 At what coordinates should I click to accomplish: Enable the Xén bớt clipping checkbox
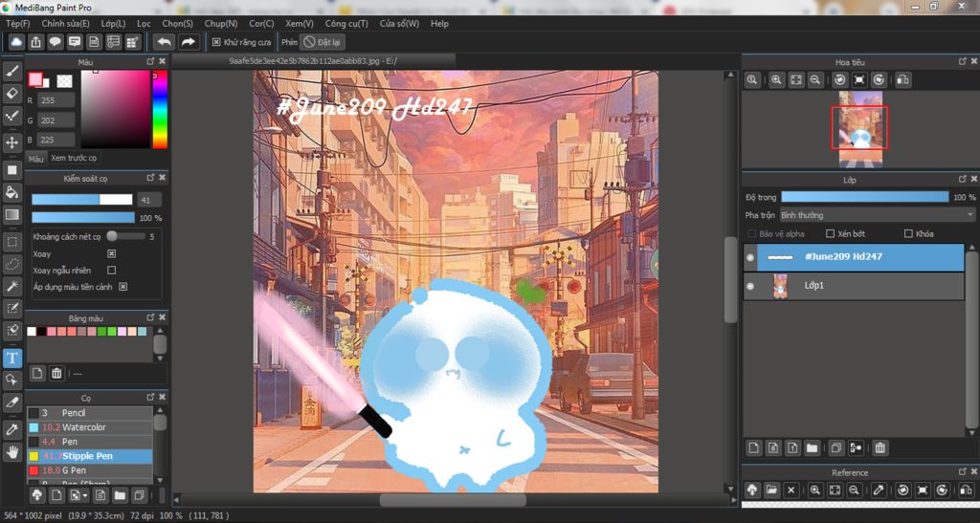coord(830,233)
